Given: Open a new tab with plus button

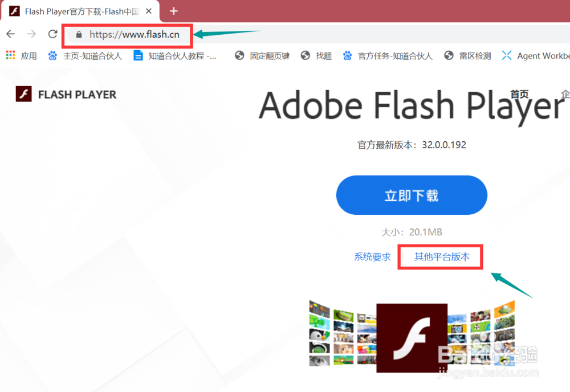Looking at the screenshot, I should click(x=174, y=11).
